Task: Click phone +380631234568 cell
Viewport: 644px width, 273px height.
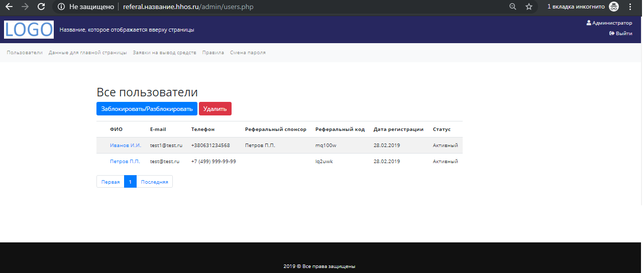Action: (210, 146)
